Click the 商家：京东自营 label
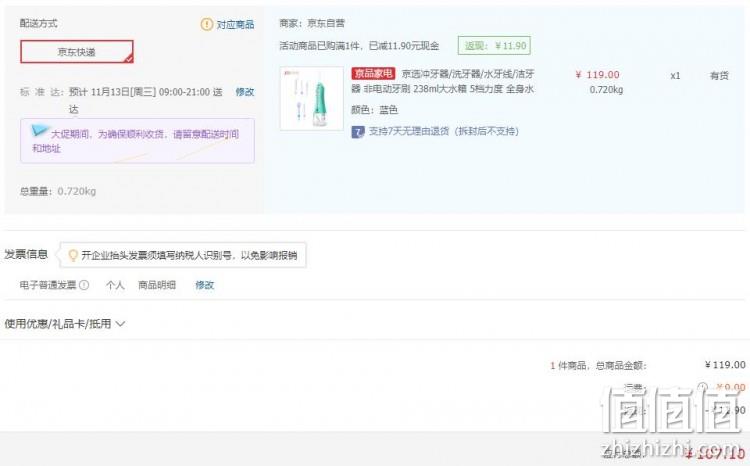750x466 pixels. (x=312, y=23)
